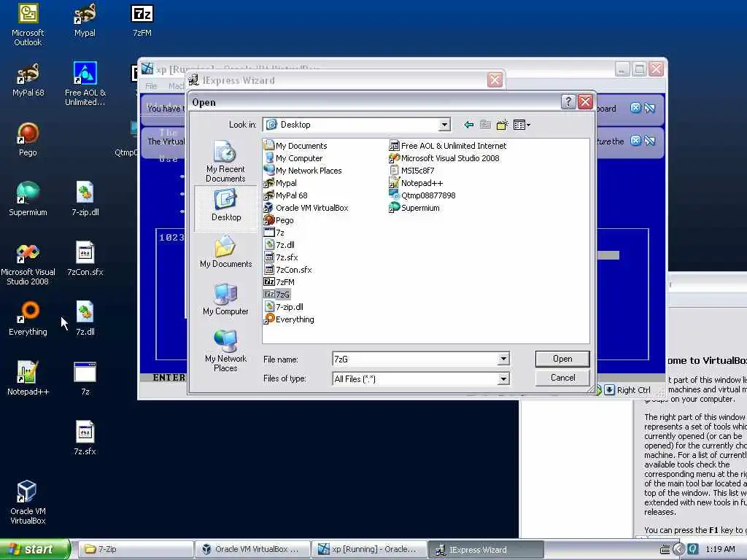Select Qtmp08877898 in the file list
Image resolution: width=747 pixels, height=560 pixels.
pos(422,195)
